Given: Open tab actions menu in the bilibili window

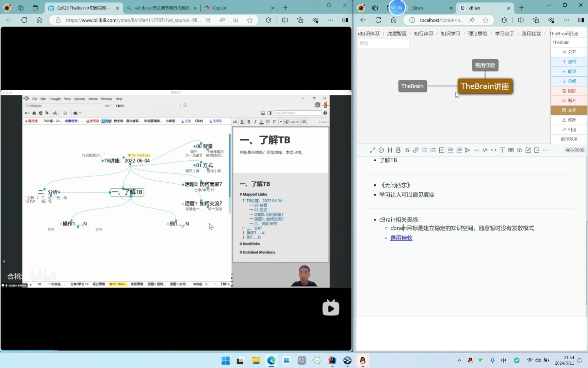Looking at the screenshot, I should click(x=35, y=8).
